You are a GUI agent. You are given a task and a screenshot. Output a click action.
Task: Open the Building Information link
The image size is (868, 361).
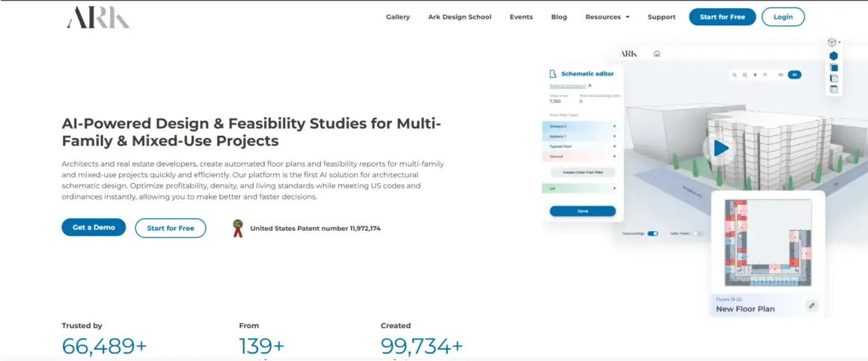coord(570,86)
